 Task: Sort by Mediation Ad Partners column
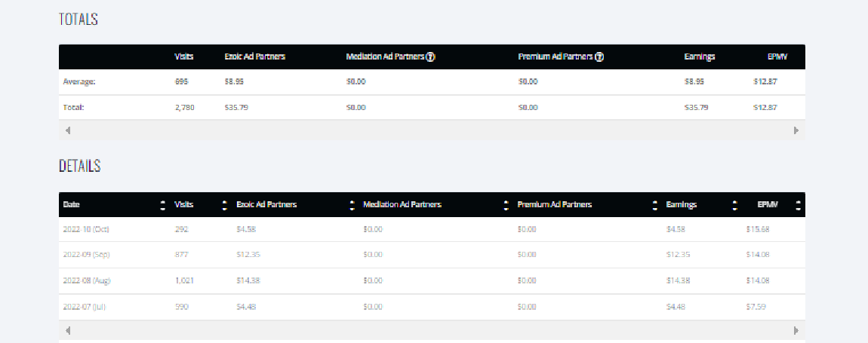point(506,205)
